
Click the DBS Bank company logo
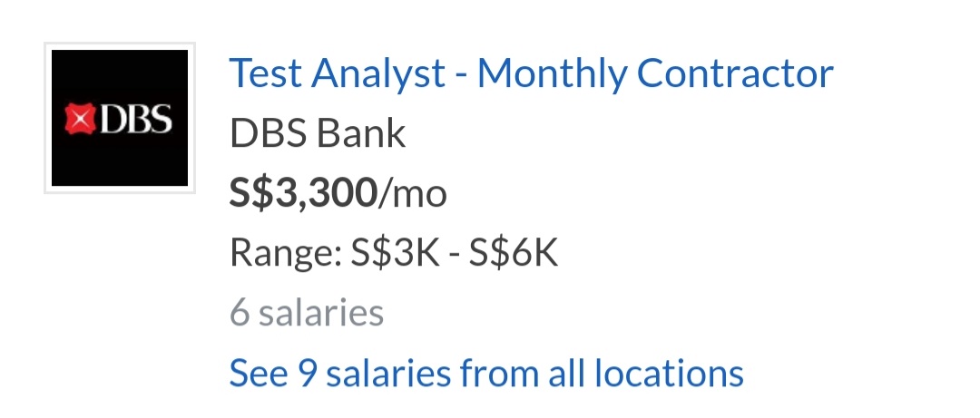click(x=119, y=118)
